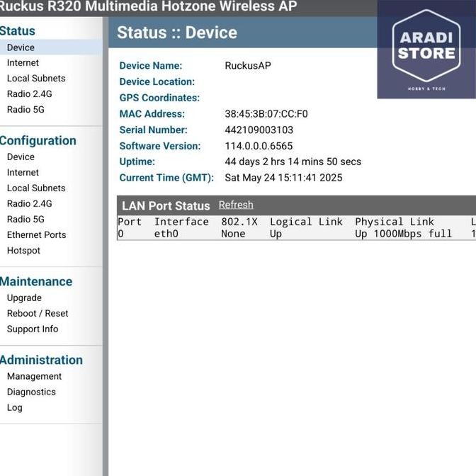Open Status Local Subnets page
The image size is (476, 476).
[36, 79]
